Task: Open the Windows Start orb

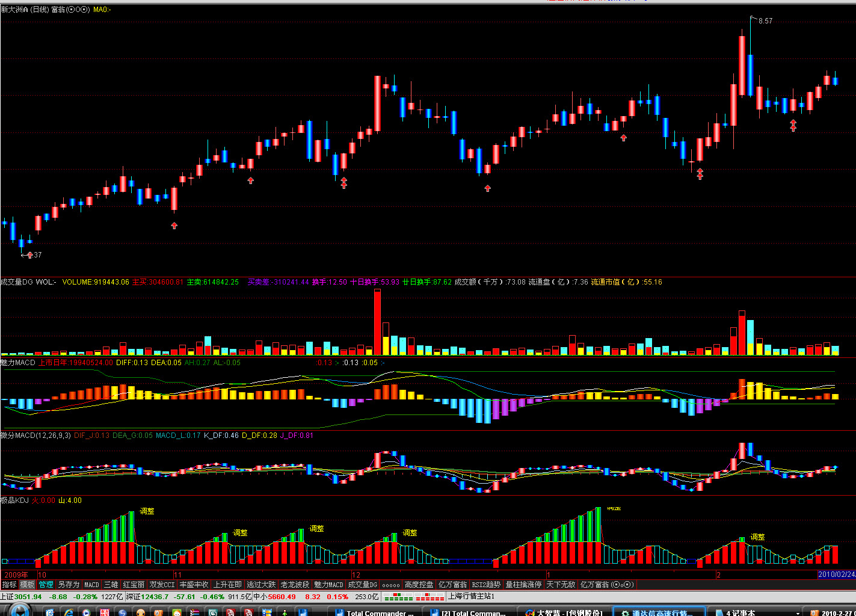Action: click(x=19, y=611)
